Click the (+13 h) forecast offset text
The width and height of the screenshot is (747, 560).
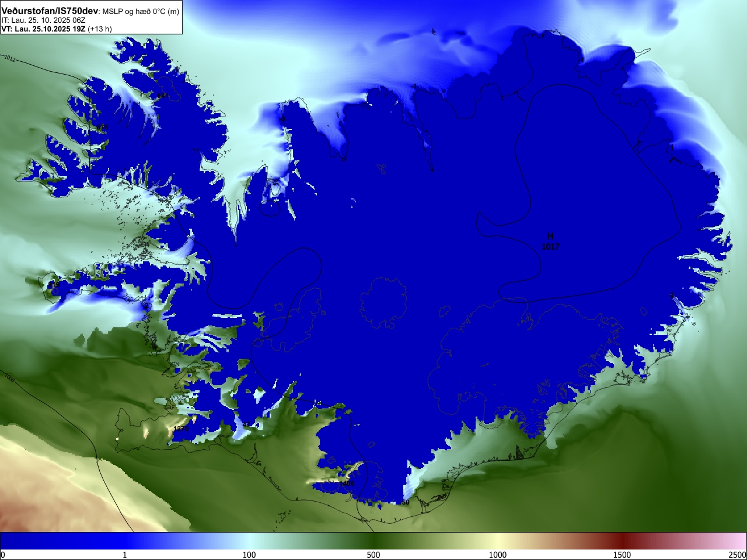pos(100,29)
